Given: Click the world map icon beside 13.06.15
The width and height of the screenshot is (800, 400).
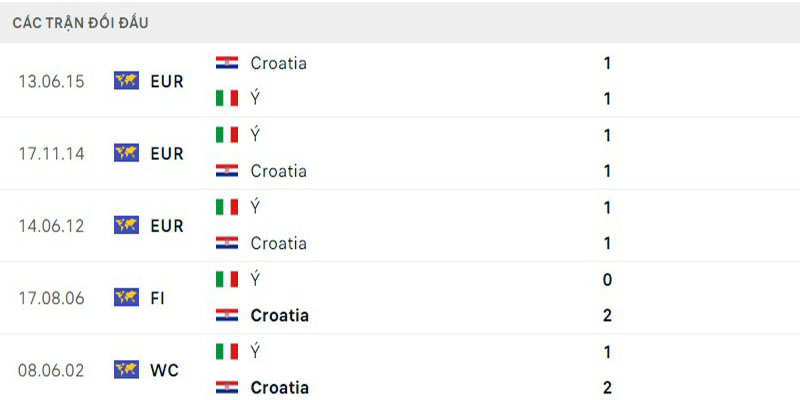Looking at the screenshot, I should (x=127, y=81).
